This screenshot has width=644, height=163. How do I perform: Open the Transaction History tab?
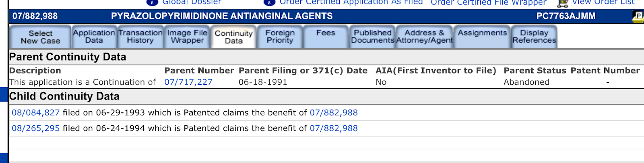(x=140, y=37)
